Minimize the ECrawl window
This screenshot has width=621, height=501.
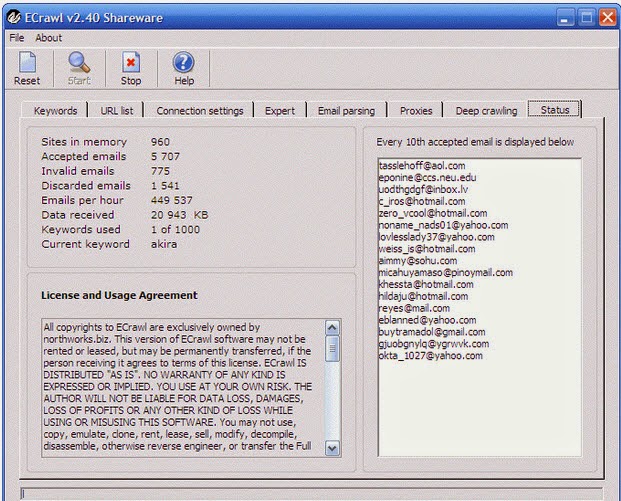point(565,18)
